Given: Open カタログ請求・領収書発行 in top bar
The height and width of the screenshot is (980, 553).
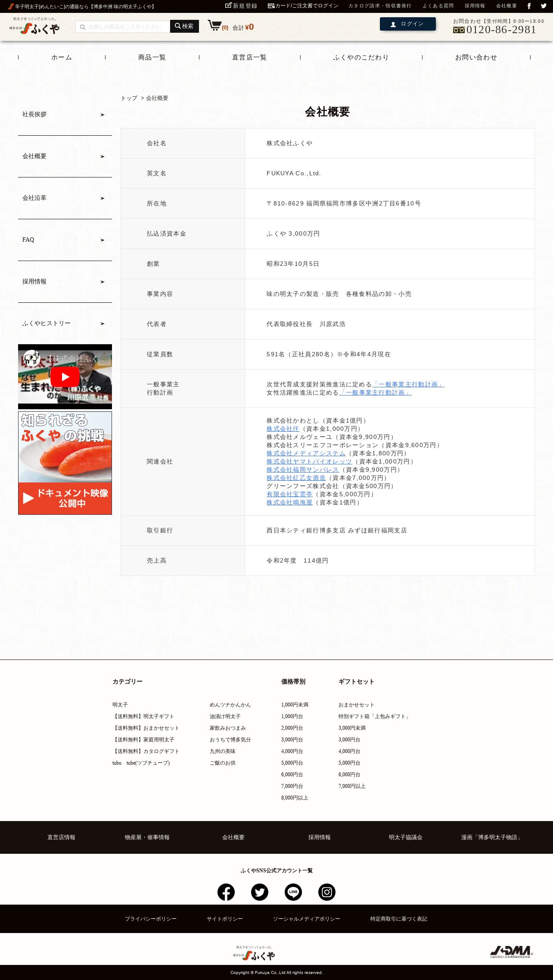Looking at the screenshot, I should click(380, 6).
